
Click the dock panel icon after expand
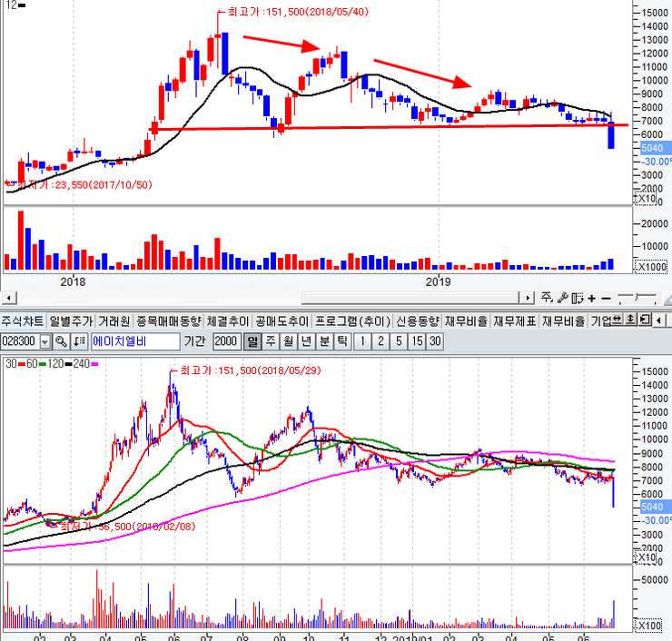(x=645, y=320)
